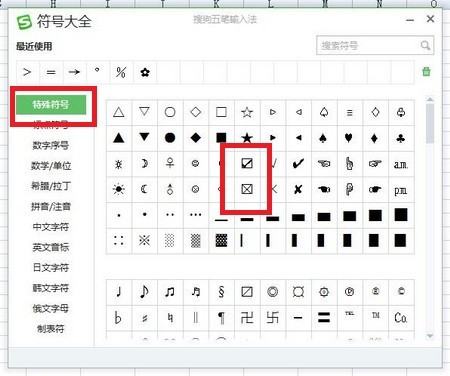This screenshot has width=450, height=376.
Task: Insert the hollow sun symbol
Action: (x=119, y=163)
